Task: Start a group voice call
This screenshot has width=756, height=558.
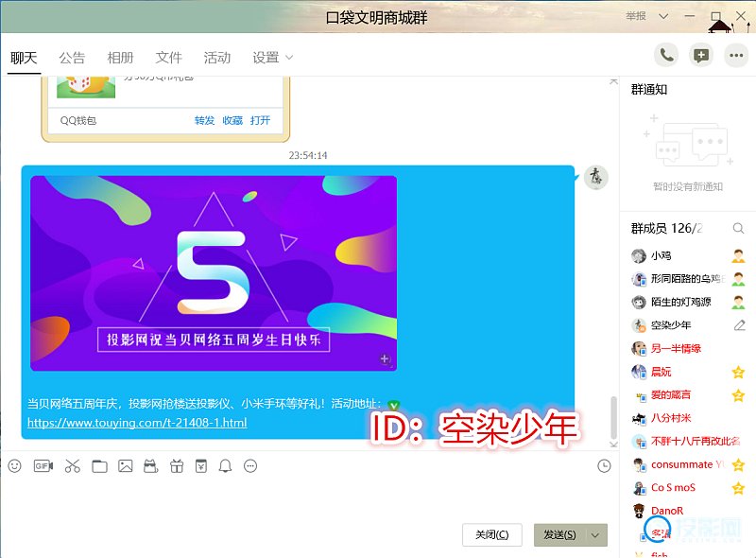Action: [x=666, y=56]
